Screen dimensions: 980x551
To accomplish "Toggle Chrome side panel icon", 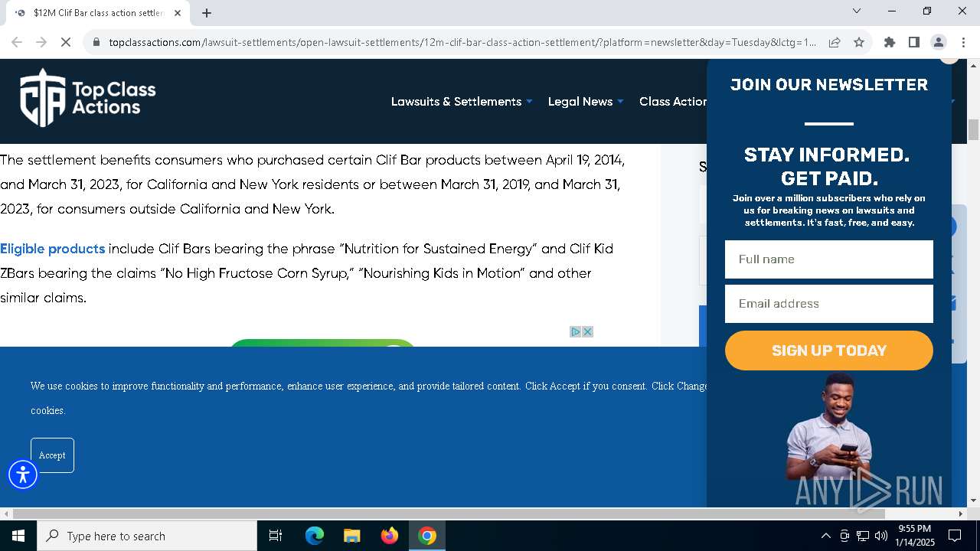I will tap(914, 42).
